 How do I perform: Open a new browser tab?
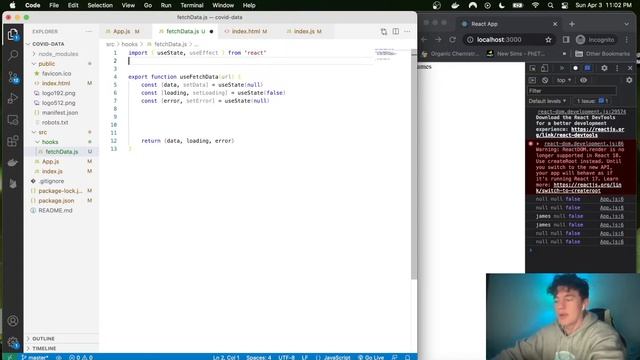(x=572, y=24)
